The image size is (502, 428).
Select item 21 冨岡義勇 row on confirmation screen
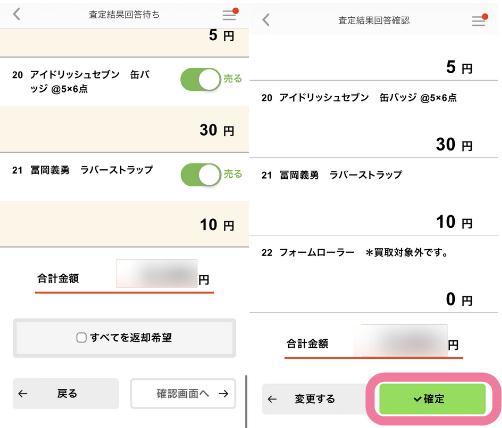click(374, 197)
